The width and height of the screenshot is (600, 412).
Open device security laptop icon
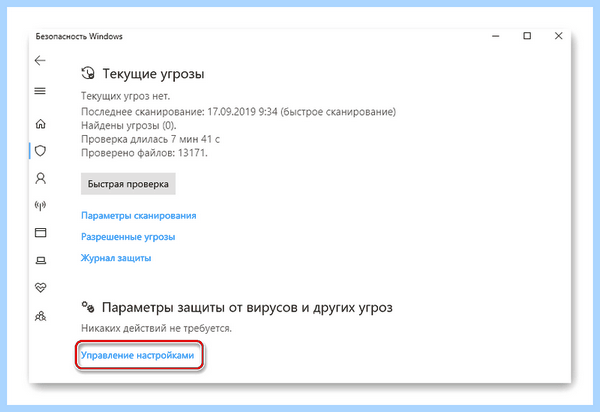(x=41, y=261)
